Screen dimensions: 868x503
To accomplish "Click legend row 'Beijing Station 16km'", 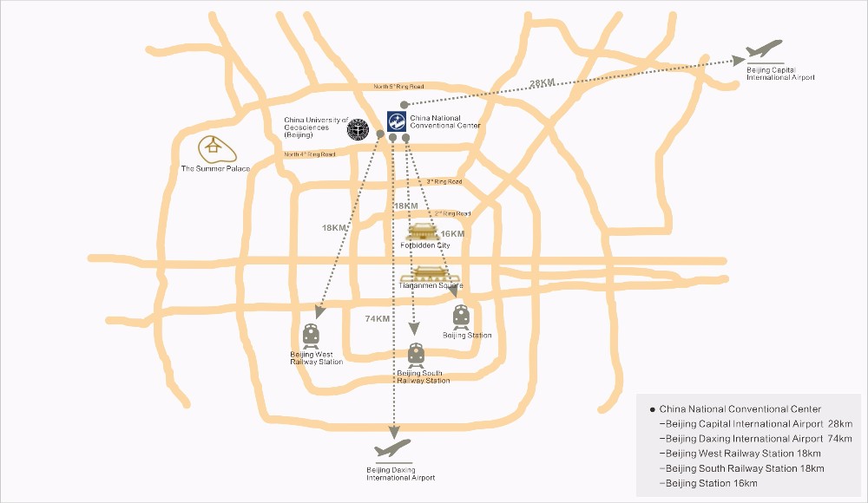I will pyautogui.click(x=708, y=483).
